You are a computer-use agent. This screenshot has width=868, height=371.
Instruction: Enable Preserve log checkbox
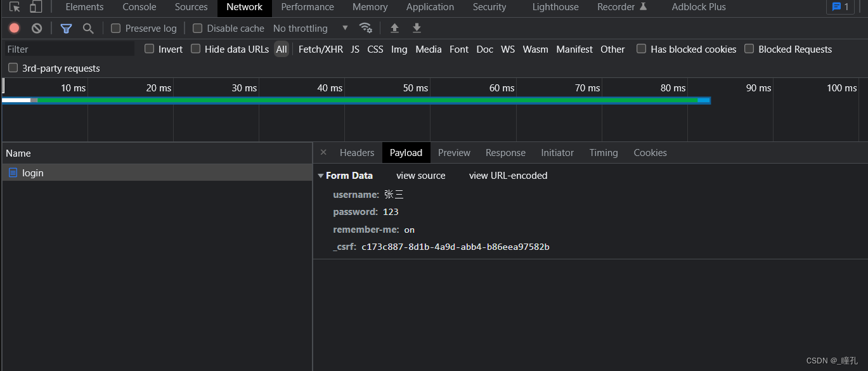[x=115, y=28]
